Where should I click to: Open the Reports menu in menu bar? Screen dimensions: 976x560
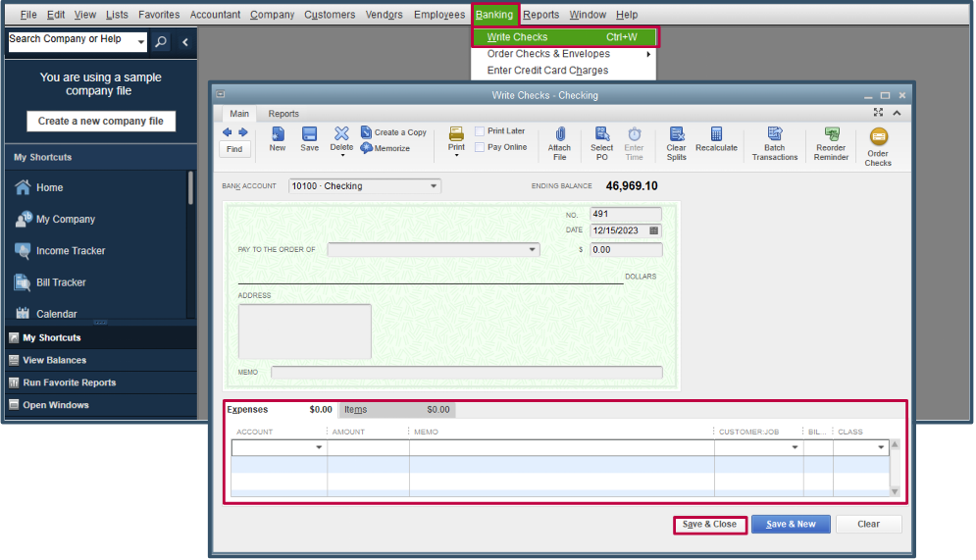(x=540, y=15)
